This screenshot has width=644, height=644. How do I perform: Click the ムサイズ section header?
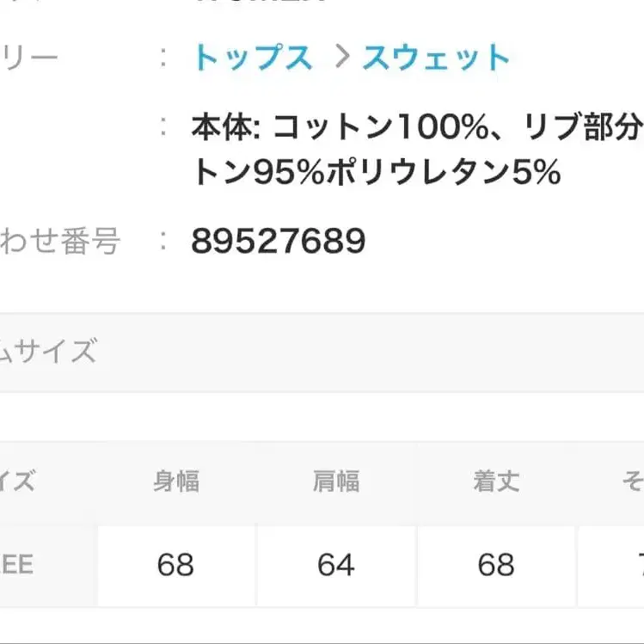(48, 352)
